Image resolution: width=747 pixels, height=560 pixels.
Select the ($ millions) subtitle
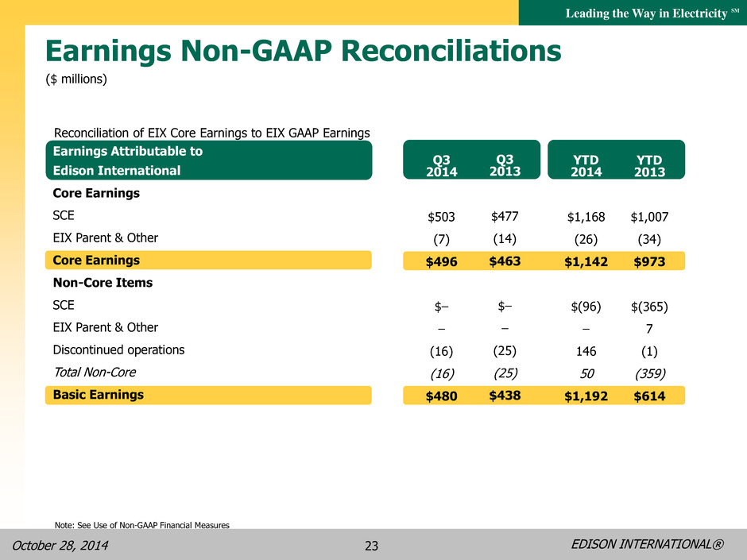pyautogui.click(x=76, y=79)
